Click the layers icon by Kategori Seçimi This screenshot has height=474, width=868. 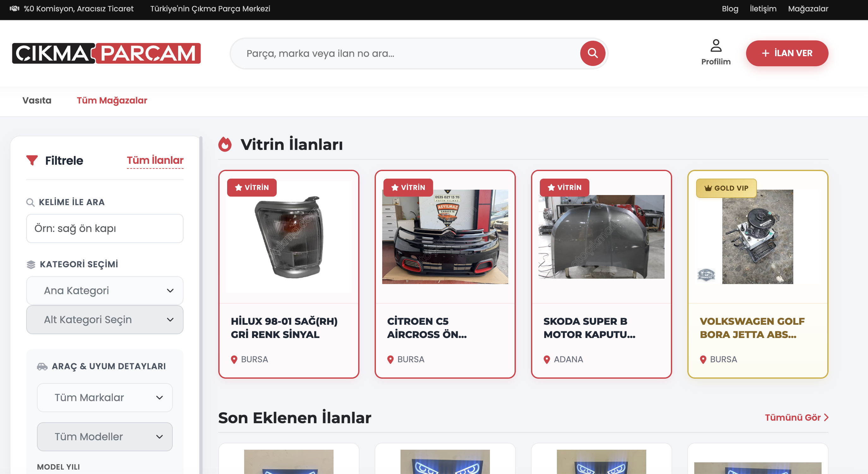coord(31,264)
